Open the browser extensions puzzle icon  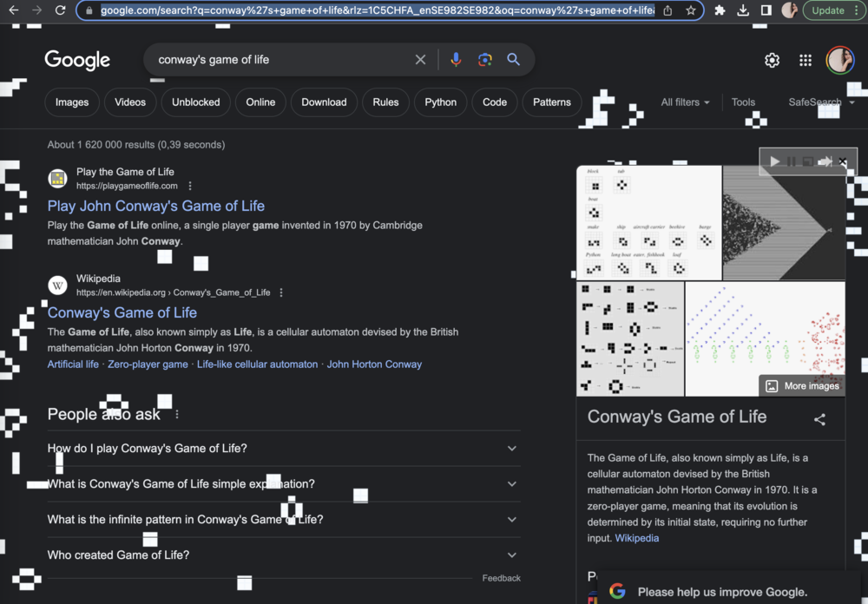[x=720, y=10]
